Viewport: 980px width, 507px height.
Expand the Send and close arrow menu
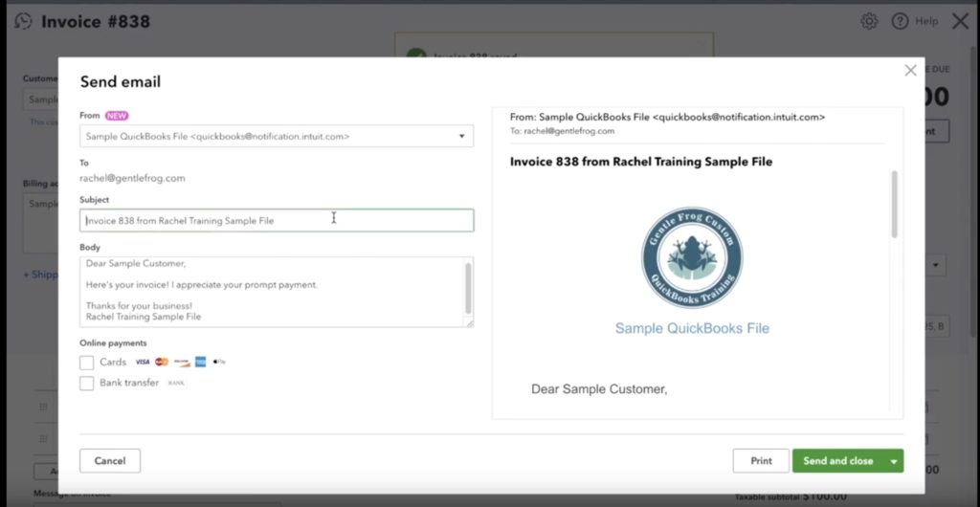[x=894, y=461]
